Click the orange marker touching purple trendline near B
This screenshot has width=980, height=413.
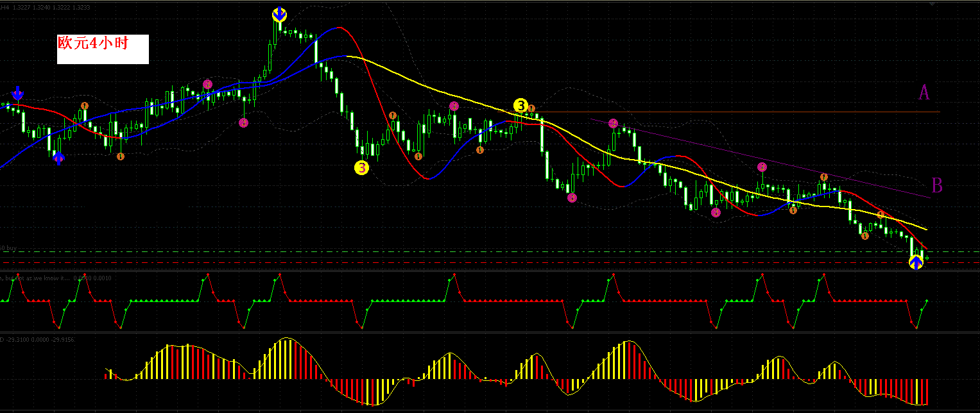pyautogui.click(x=824, y=176)
